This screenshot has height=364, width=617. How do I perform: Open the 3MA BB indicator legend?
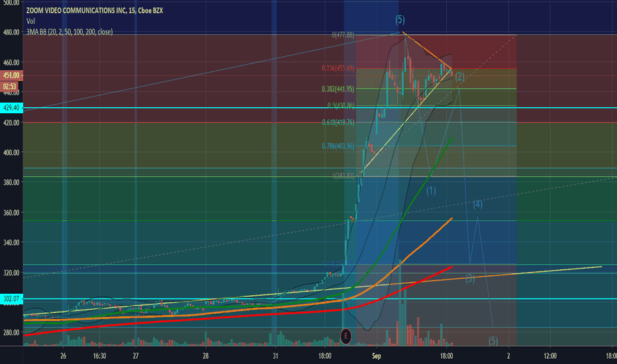pos(70,32)
